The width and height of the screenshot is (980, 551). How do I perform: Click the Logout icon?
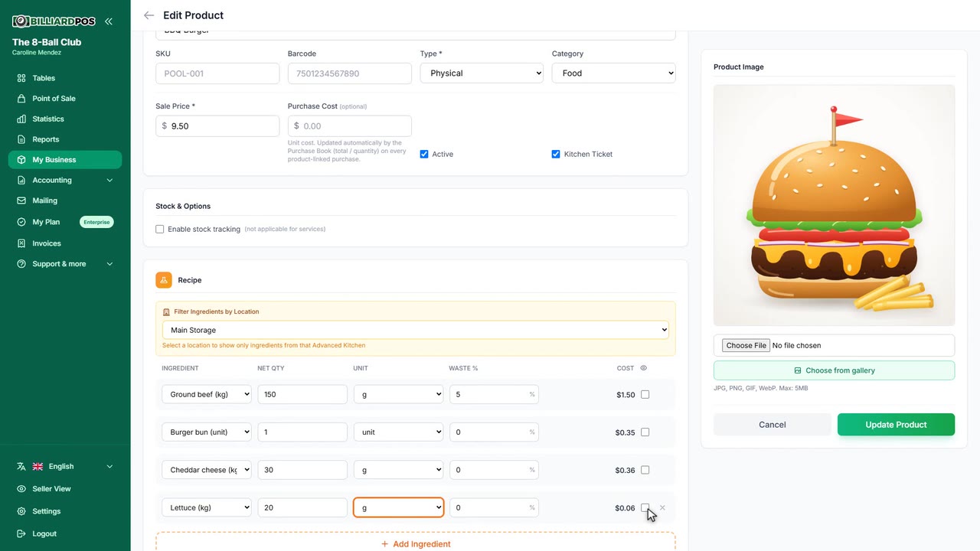pyautogui.click(x=21, y=533)
